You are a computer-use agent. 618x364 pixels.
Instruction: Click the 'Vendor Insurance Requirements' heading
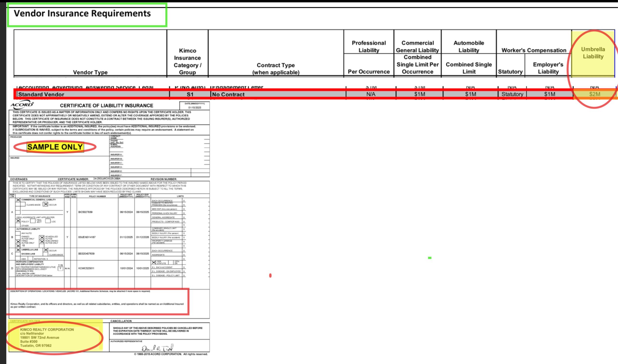click(x=82, y=13)
